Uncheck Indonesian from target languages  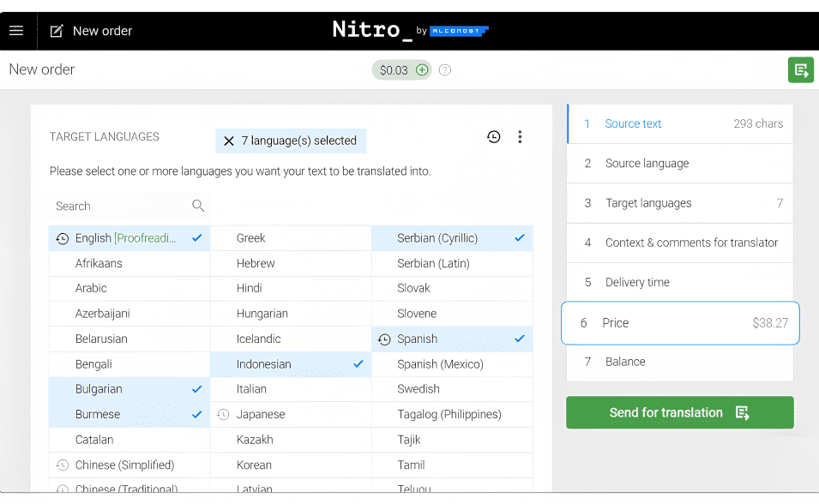coord(358,363)
